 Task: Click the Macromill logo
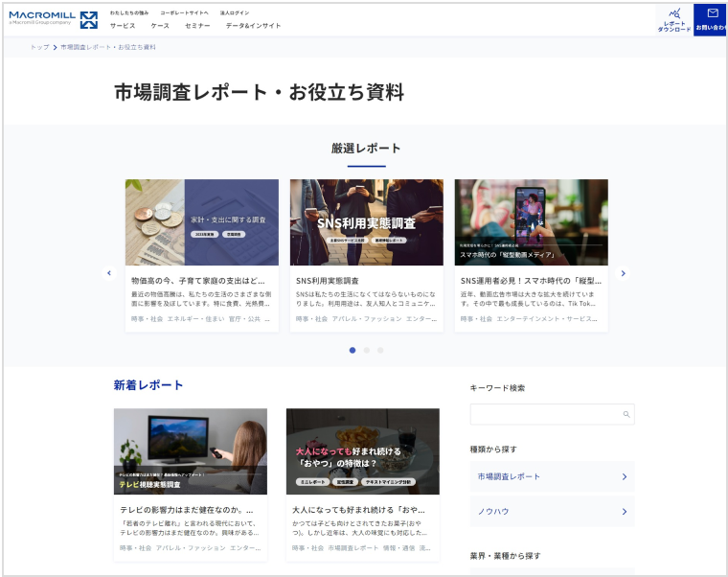coord(54,18)
